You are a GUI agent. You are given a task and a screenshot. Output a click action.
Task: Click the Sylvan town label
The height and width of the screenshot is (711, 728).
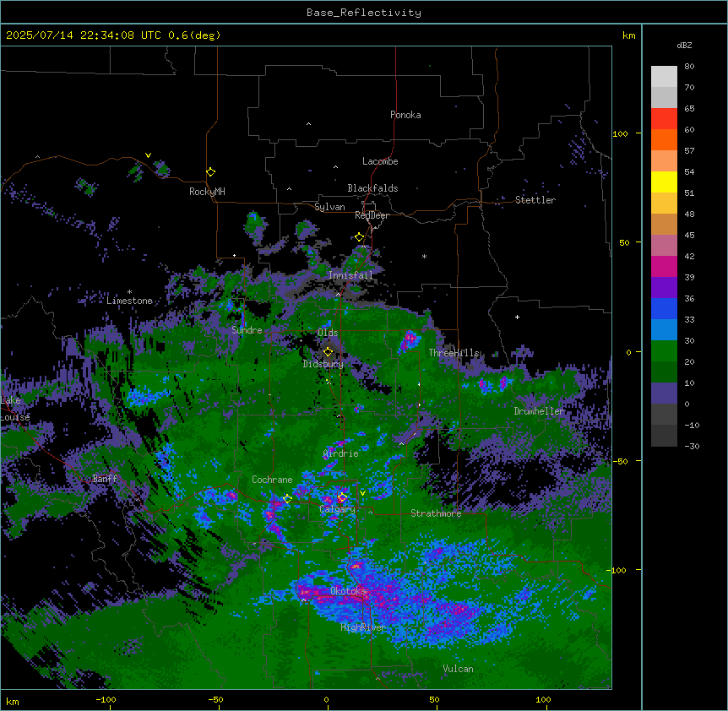tap(329, 207)
